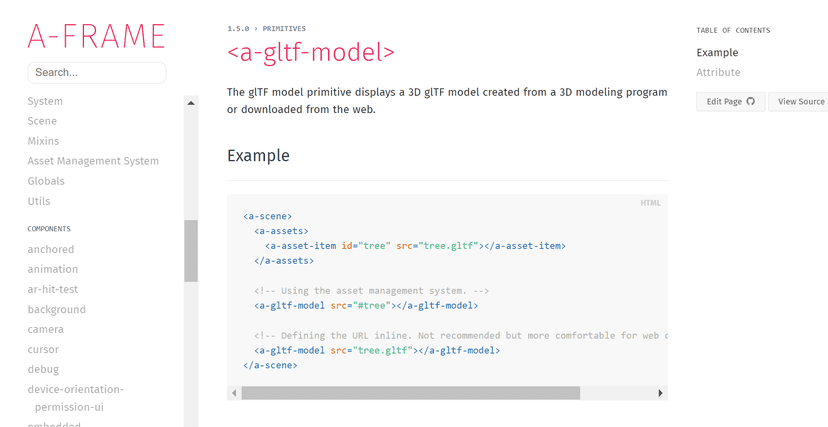The width and height of the screenshot is (828, 427).
Task: Click the A-FRAME logo
Action: tap(96, 35)
